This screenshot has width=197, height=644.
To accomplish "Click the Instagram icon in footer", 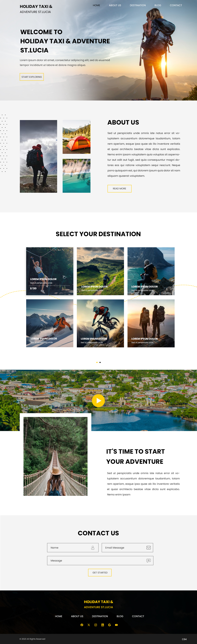I will pos(96,625).
